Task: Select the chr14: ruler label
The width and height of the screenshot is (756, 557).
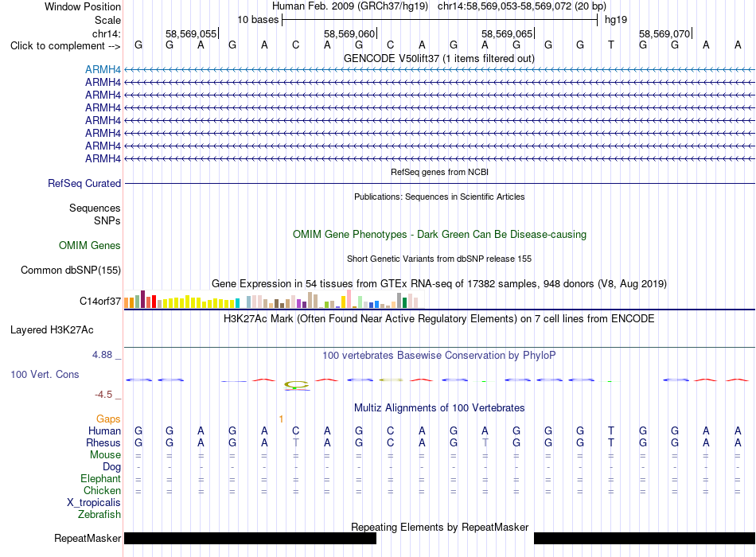Action: [x=106, y=33]
